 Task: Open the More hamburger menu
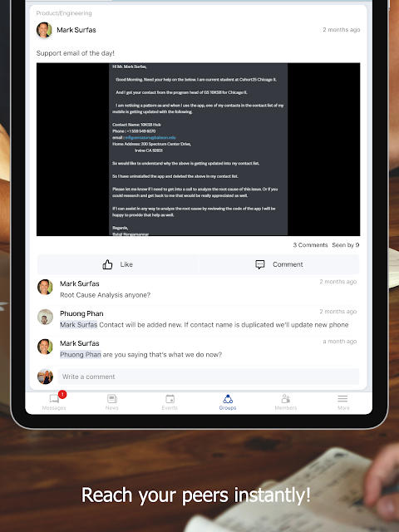342,399
